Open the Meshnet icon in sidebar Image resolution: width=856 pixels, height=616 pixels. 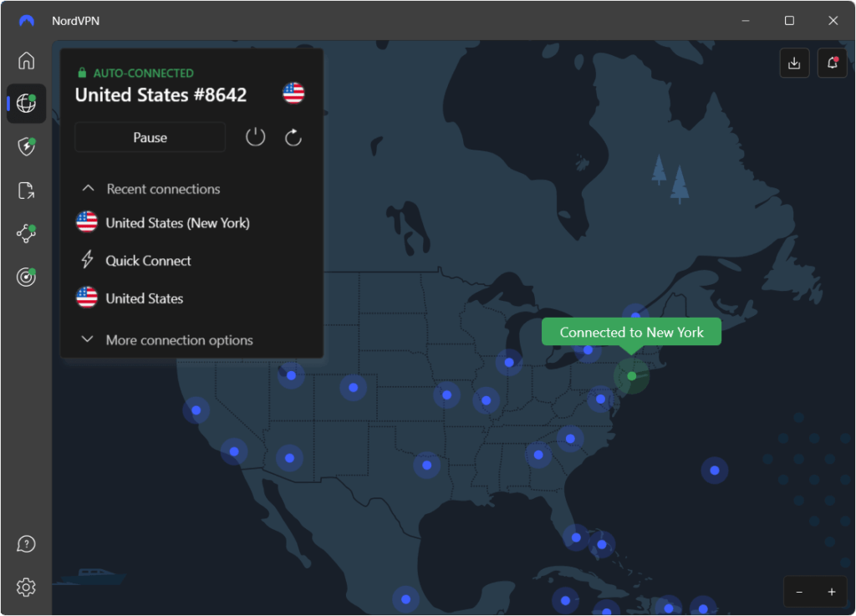pos(26,233)
